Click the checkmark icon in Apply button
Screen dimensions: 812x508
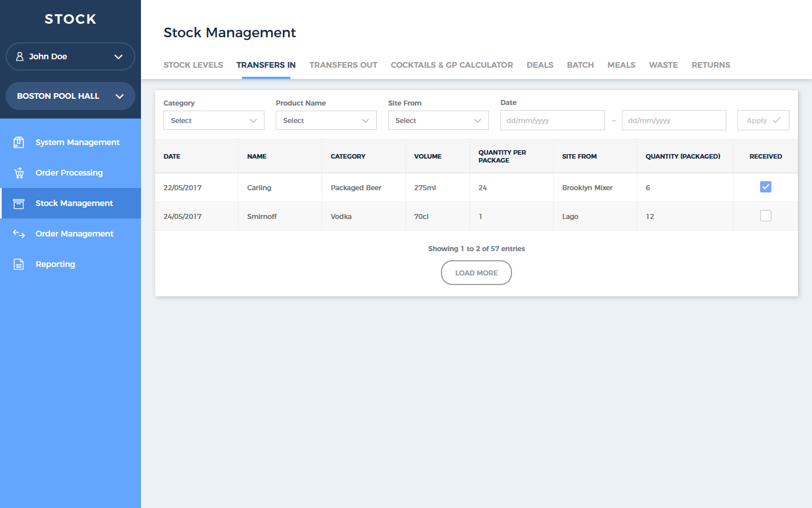click(x=776, y=120)
